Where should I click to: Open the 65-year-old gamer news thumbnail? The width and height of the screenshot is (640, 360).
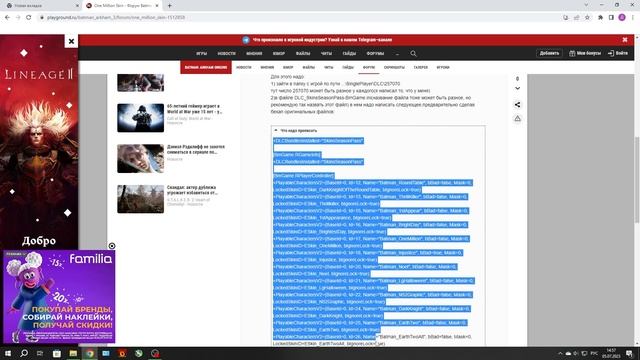tap(140, 118)
